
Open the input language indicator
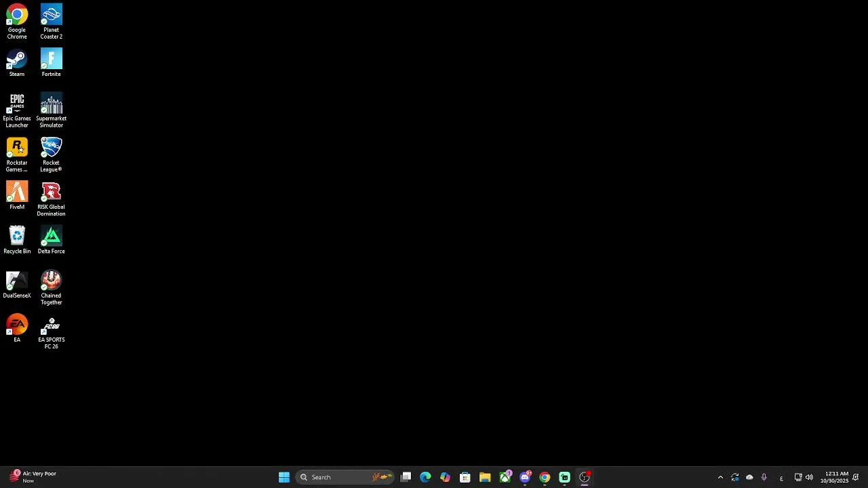coord(781,478)
